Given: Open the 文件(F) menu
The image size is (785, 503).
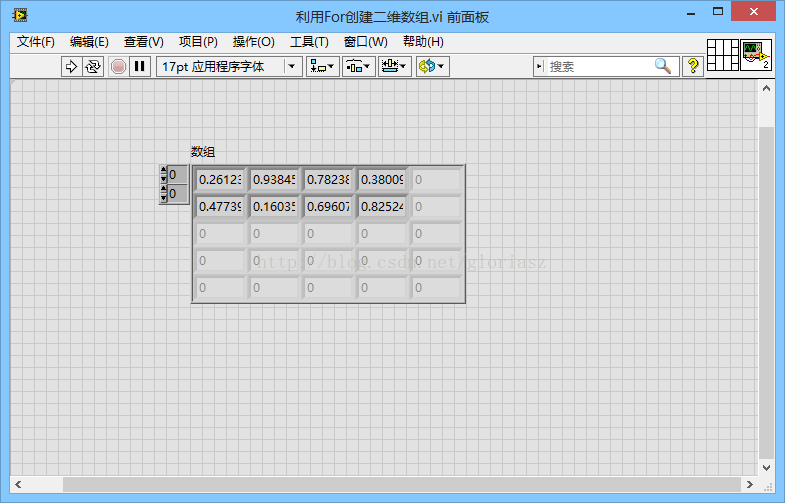Looking at the screenshot, I should coord(36,42).
